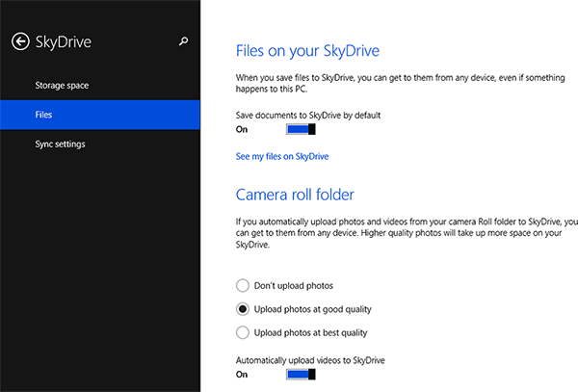This screenshot has width=578, height=392.
Task: Toggle Save documents to SkyDrive by default
Action: [301, 129]
